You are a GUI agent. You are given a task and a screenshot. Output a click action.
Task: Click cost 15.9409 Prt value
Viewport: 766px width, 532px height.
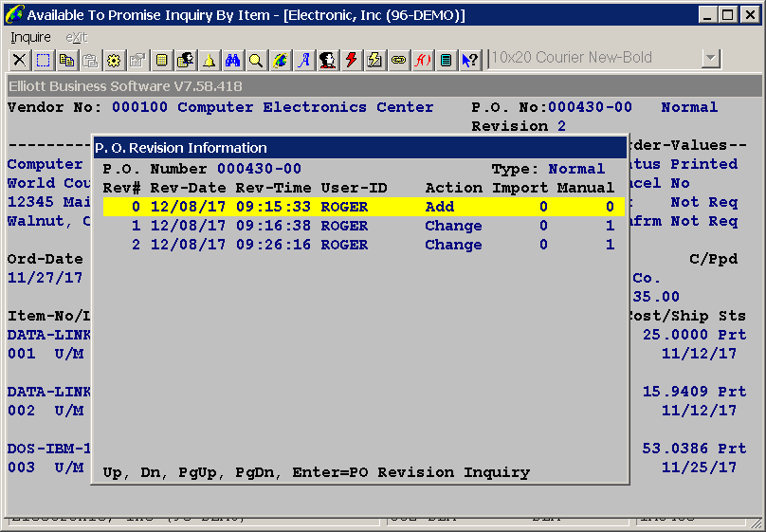(694, 392)
